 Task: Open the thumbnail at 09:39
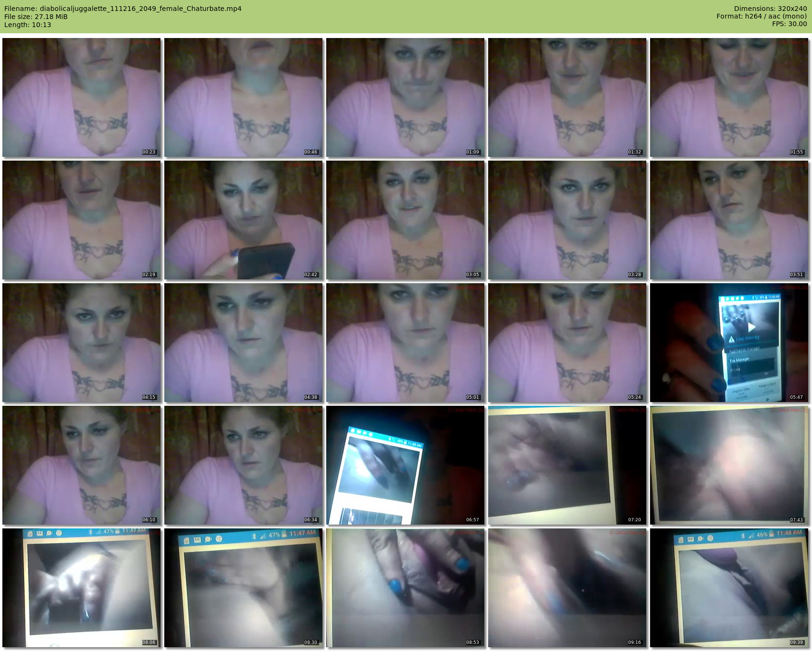[x=729, y=588]
